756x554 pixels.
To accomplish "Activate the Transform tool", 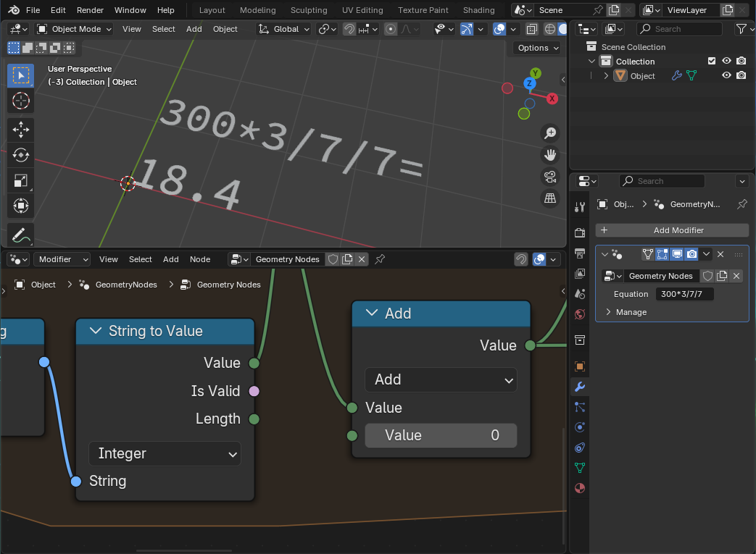I will click(x=21, y=206).
